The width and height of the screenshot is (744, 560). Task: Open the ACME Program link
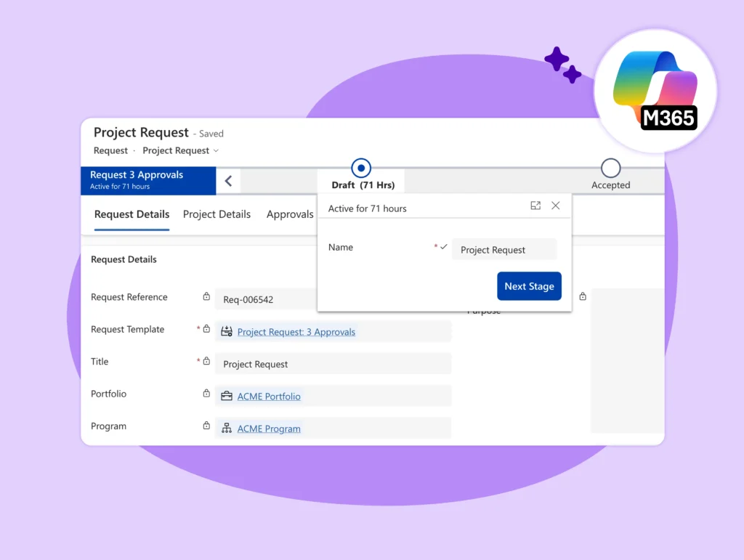pos(269,429)
